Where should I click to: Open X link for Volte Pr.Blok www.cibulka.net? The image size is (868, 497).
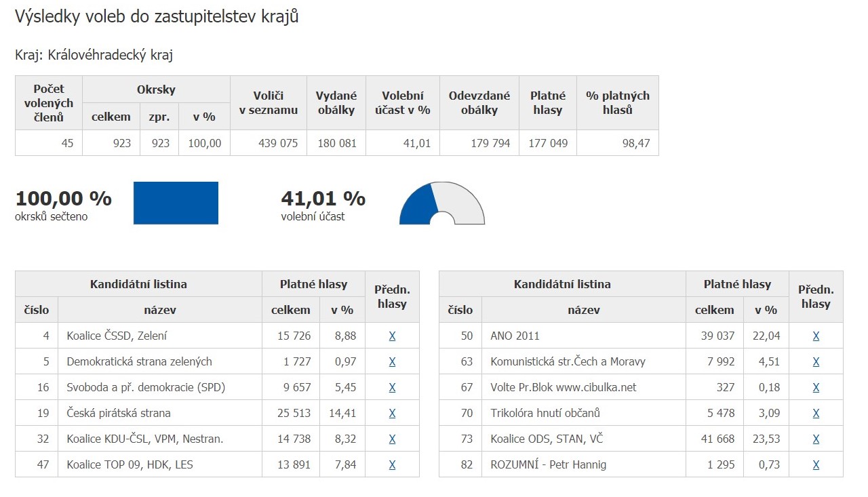[x=816, y=387]
